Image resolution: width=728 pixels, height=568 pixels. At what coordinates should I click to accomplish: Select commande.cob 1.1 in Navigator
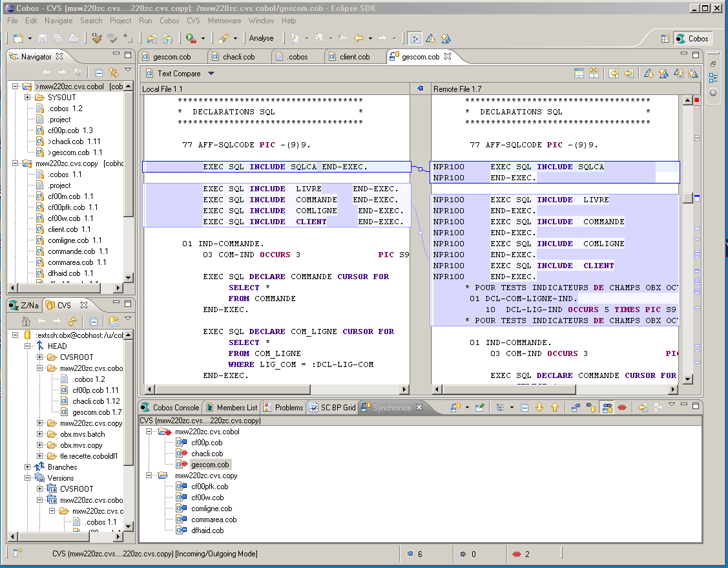78,251
